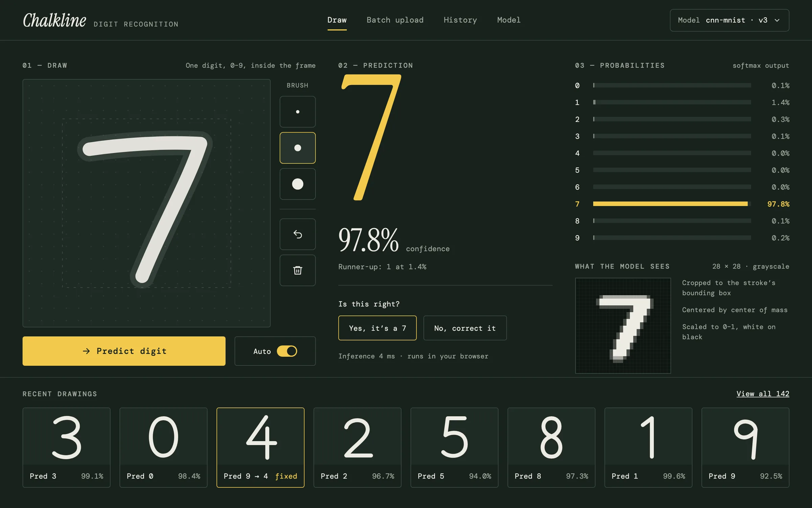Open recent drawing predicted as 5

point(454,448)
